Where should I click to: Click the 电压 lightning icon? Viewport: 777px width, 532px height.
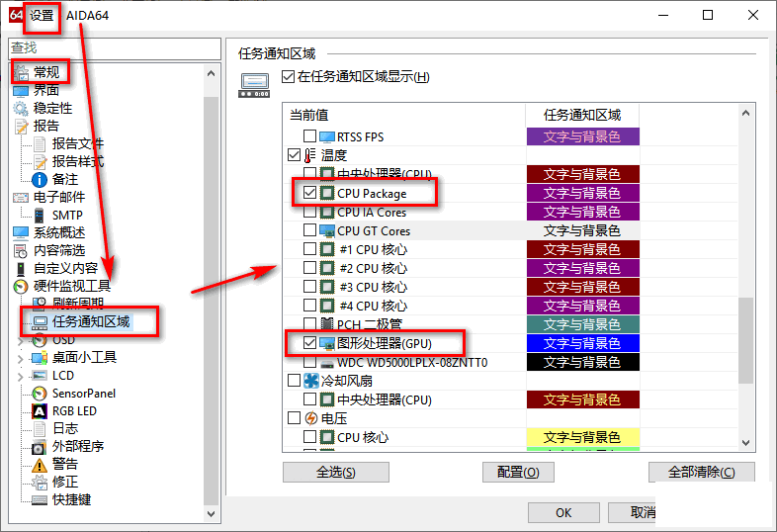tap(310, 418)
